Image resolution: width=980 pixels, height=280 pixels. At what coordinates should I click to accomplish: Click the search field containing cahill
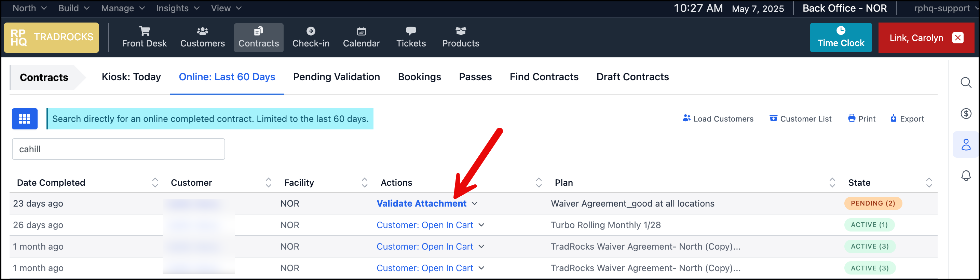click(118, 149)
